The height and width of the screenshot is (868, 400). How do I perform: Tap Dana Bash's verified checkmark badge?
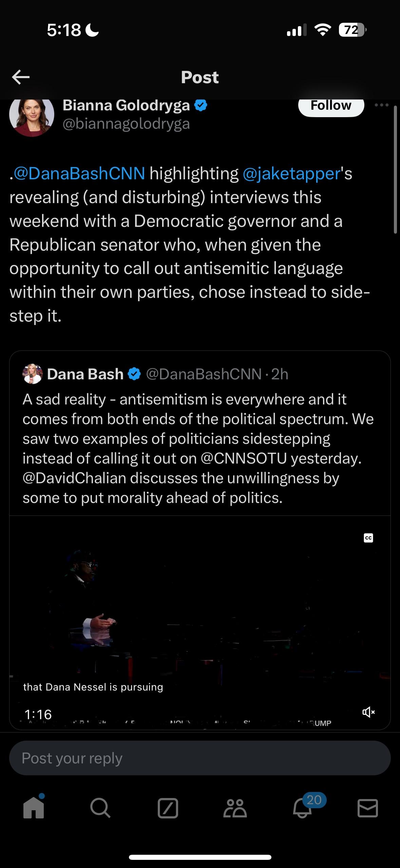[x=134, y=374]
